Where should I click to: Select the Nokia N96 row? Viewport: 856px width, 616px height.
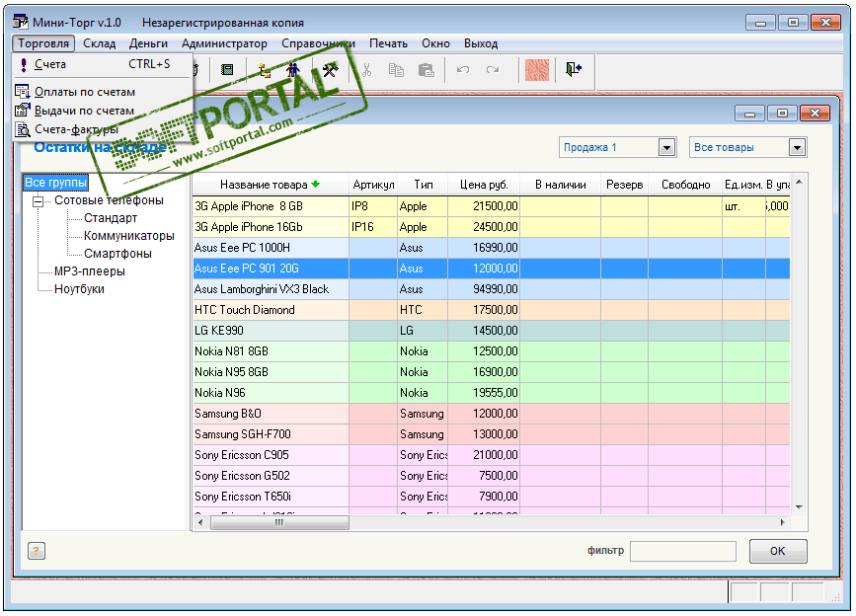[492, 393]
